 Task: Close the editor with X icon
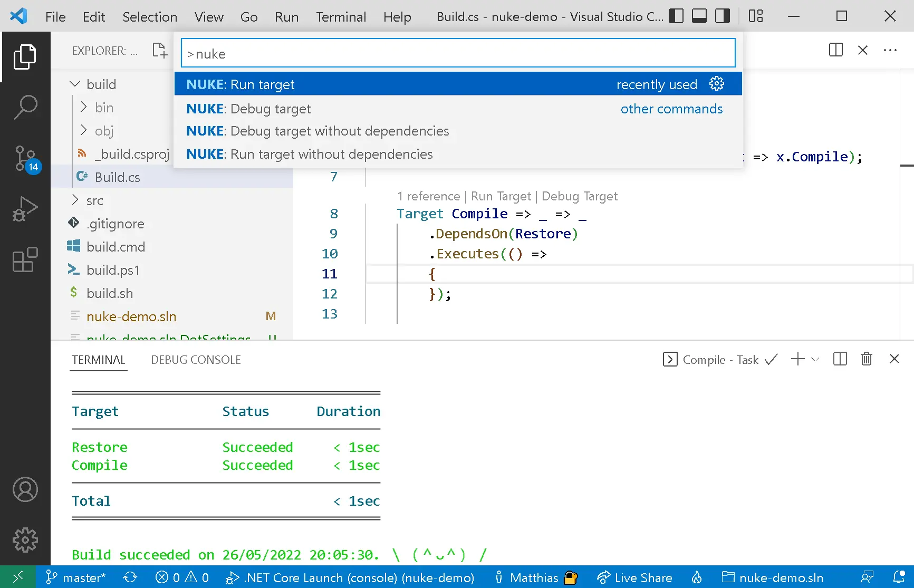pos(863,50)
